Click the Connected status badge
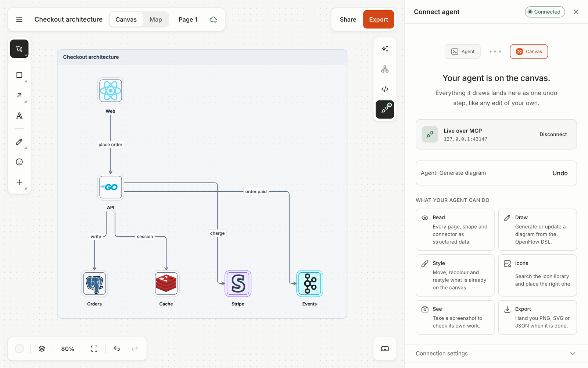 (x=545, y=12)
